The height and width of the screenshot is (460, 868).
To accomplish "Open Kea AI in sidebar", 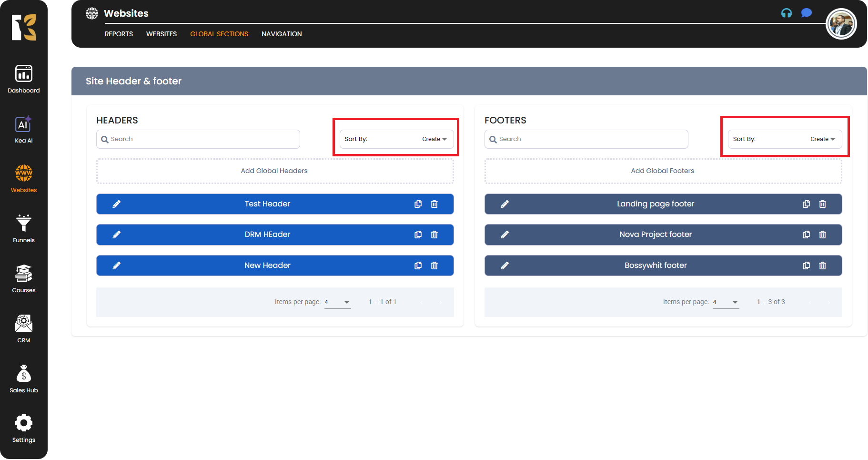I will (24, 130).
